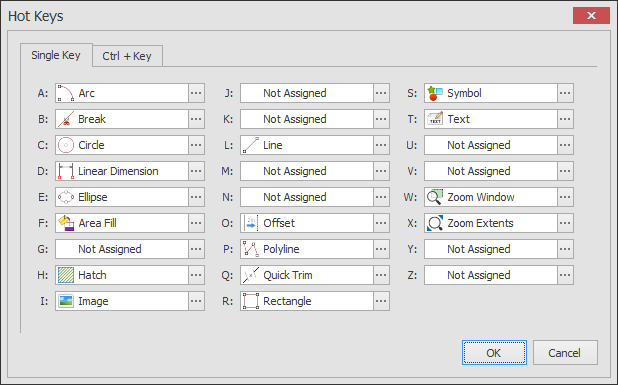Click the Linear Dimension icon in the D row
Image resolution: width=618 pixels, height=385 pixels.
pyautogui.click(x=66, y=171)
